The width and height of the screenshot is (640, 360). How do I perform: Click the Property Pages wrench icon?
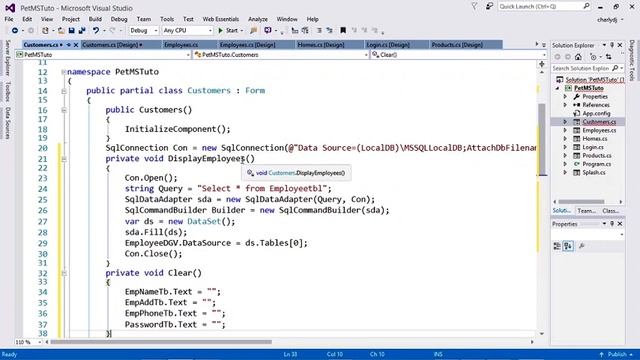click(x=582, y=246)
